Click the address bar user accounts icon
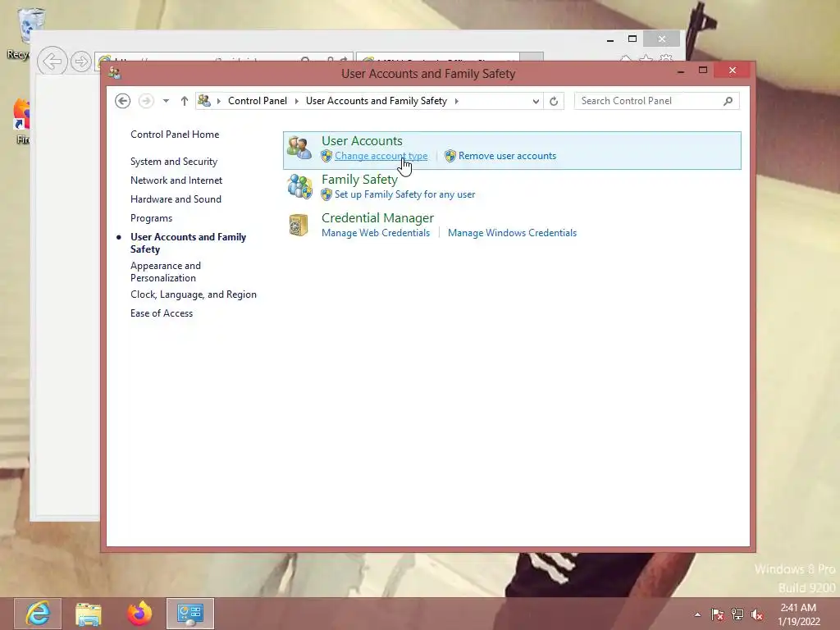The width and height of the screenshot is (840, 630). 204,101
